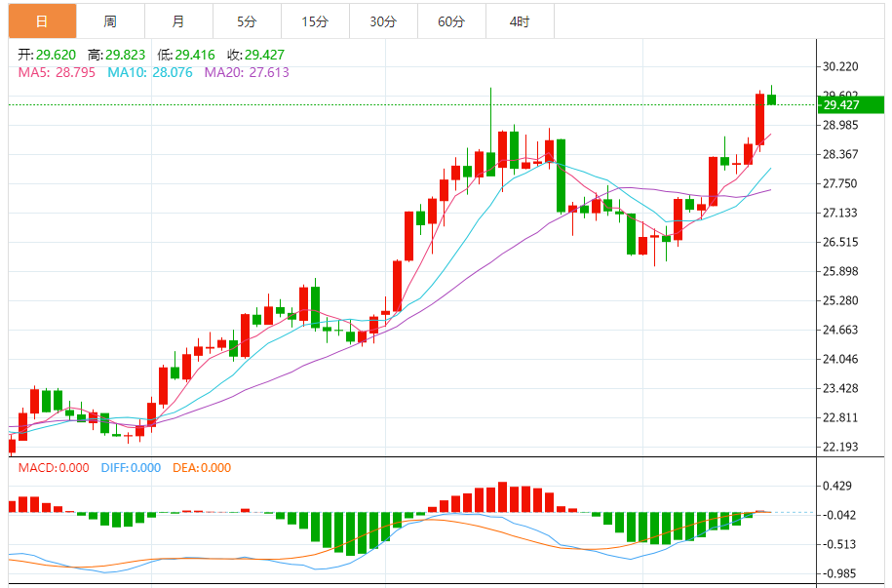Click the -0.513 MACD axis label

click(x=839, y=545)
